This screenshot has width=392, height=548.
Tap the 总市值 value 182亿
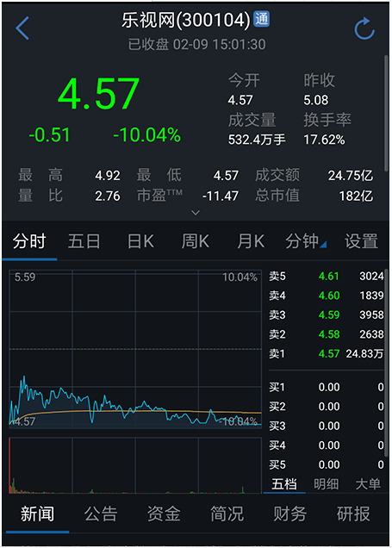[356, 196]
